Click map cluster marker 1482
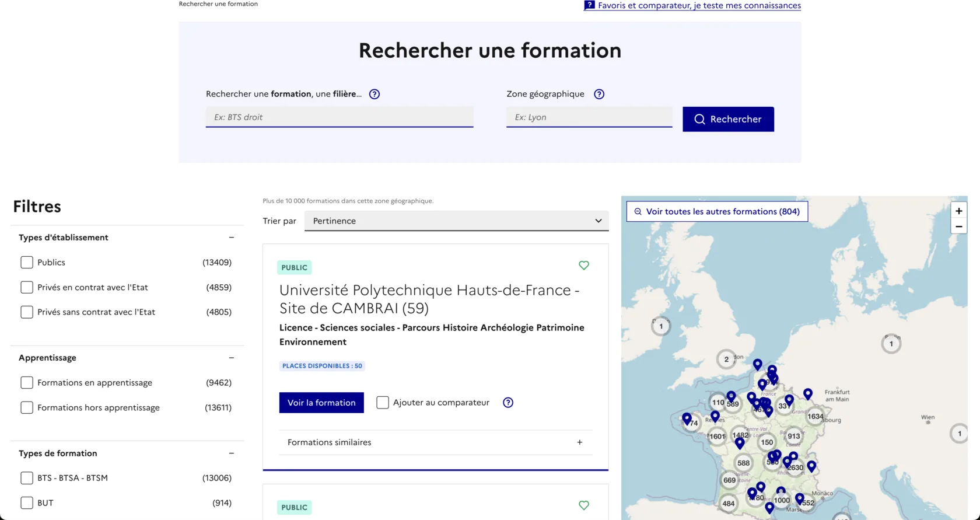The width and height of the screenshot is (980, 520). pyautogui.click(x=740, y=435)
